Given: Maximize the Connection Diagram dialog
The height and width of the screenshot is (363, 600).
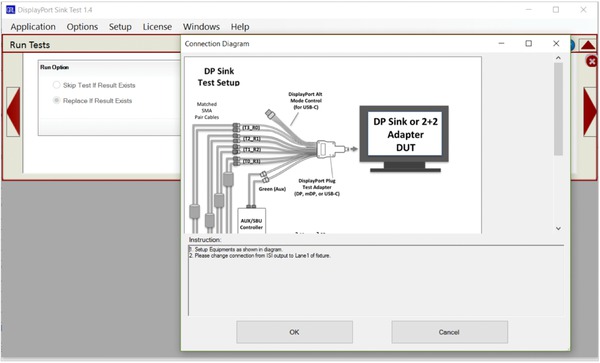Looking at the screenshot, I should point(528,44).
